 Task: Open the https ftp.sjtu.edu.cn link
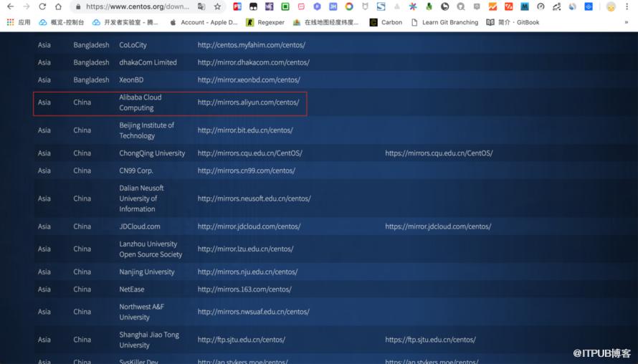(431, 340)
